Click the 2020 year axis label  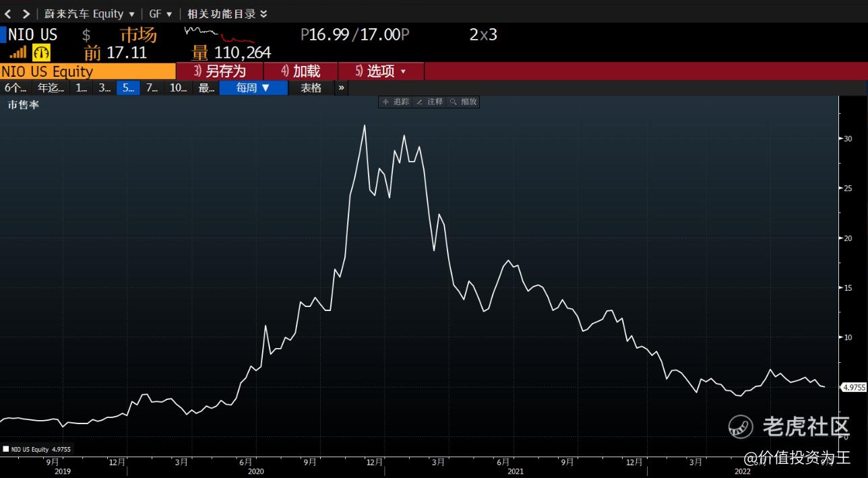(x=256, y=472)
